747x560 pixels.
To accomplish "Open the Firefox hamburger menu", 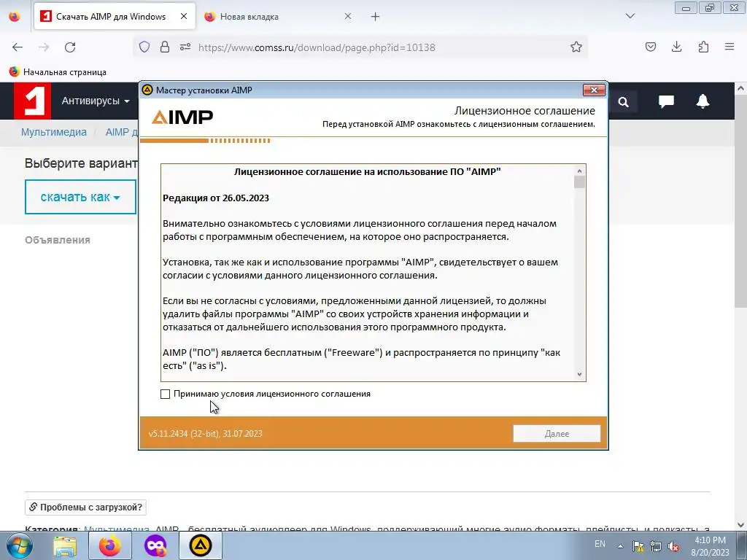I will pos(729,47).
